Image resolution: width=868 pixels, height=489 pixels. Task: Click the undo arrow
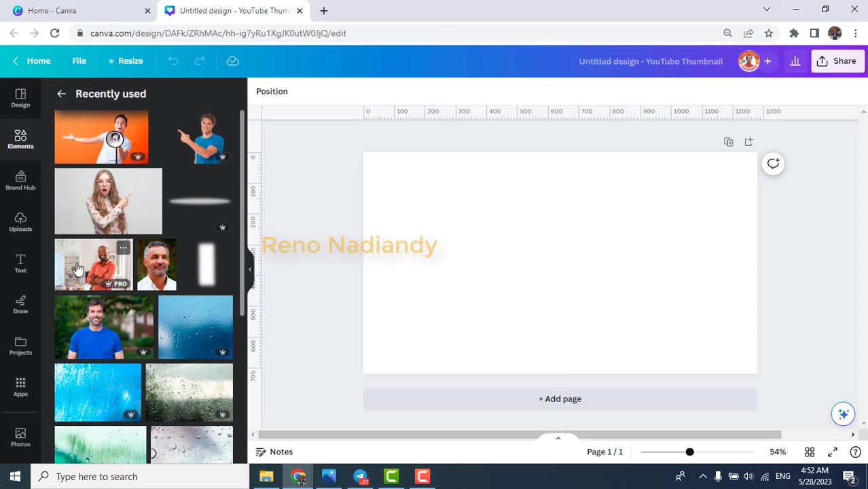click(x=173, y=61)
